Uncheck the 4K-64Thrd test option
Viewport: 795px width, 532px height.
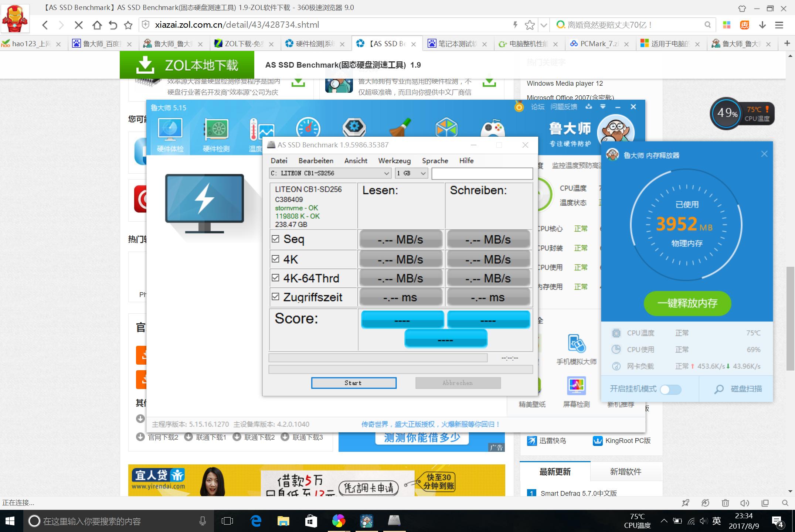[275, 277]
